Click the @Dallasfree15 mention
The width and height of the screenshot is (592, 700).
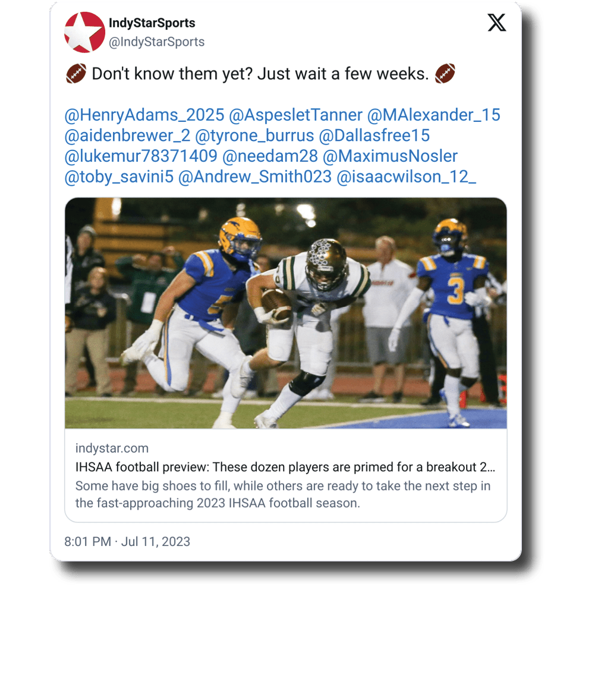tap(374, 136)
